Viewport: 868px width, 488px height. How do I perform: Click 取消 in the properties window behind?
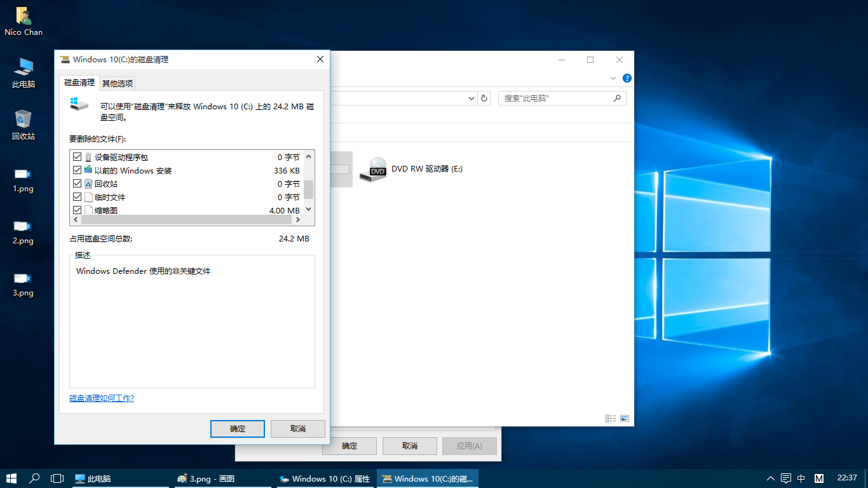coord(410,446)
